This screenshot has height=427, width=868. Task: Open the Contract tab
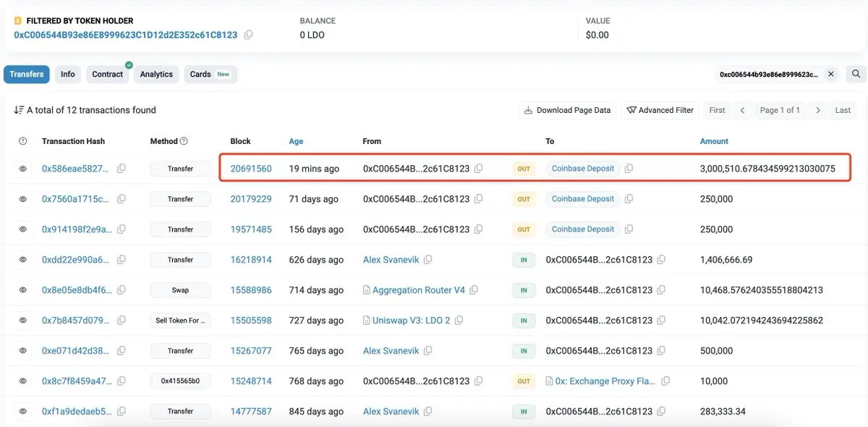[x=108, y=74]
